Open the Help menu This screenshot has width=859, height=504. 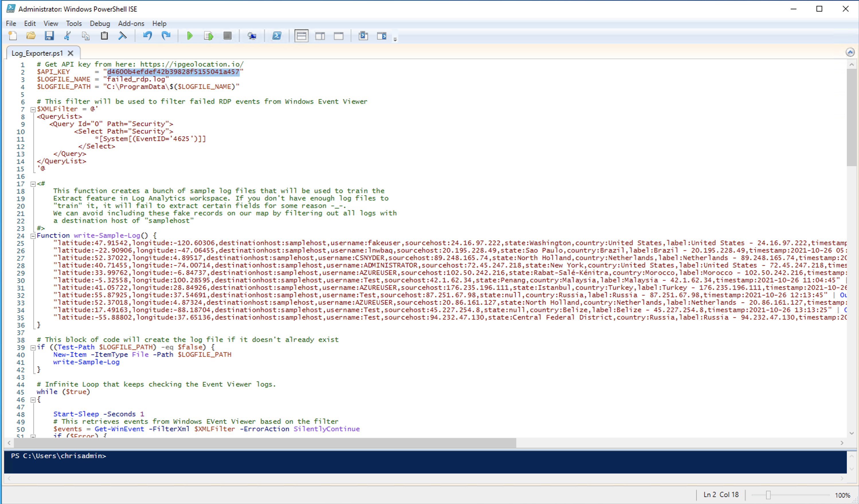click(x=159, y=23)
